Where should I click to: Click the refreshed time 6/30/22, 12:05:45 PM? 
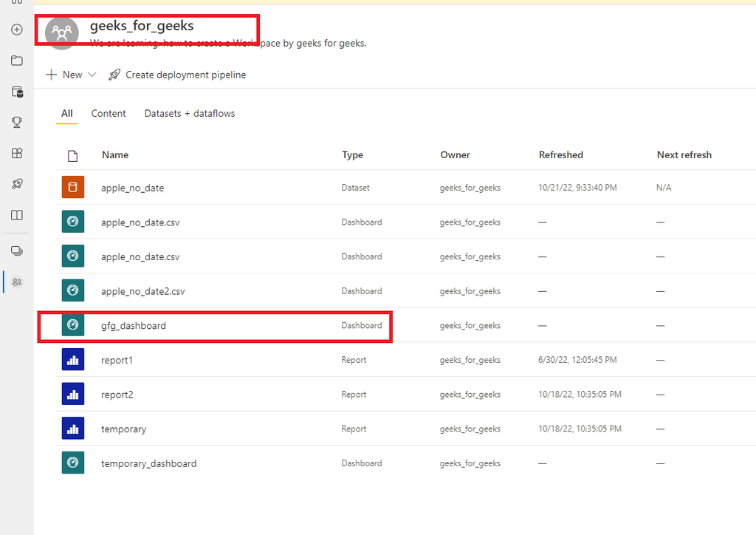pyautogui.click(x=577, y=360)
